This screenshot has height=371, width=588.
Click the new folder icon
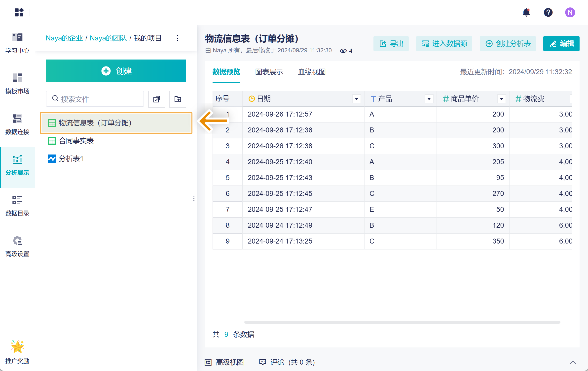(x=178, y=99)
